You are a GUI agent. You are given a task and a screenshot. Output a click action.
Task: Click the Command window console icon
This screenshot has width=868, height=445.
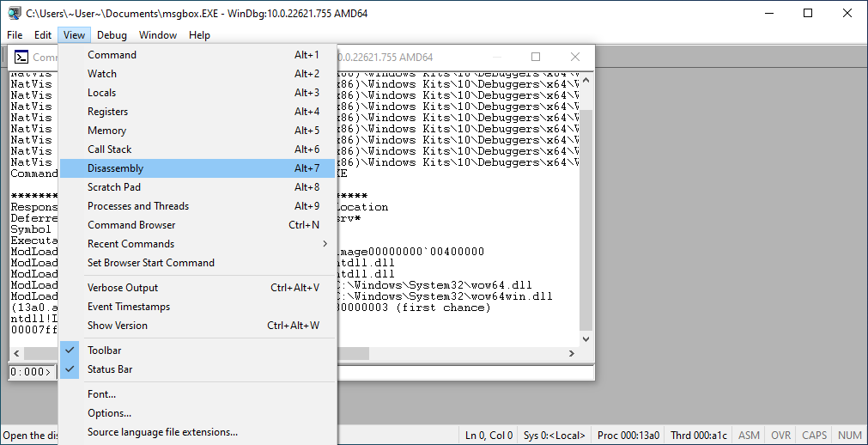click(21, 57)
